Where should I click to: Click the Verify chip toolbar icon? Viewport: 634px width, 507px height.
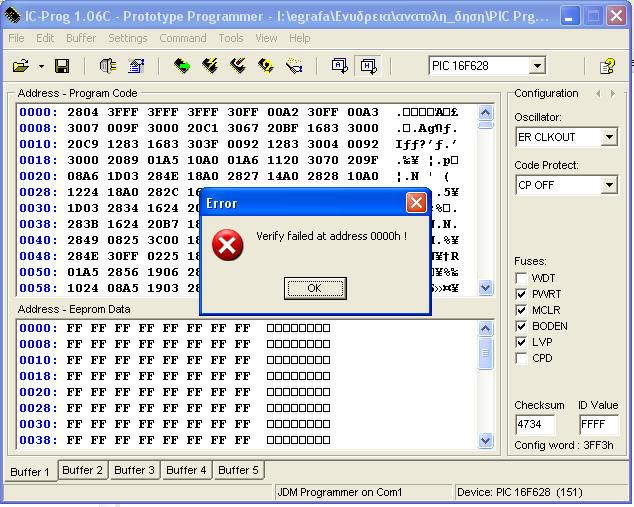266,66
